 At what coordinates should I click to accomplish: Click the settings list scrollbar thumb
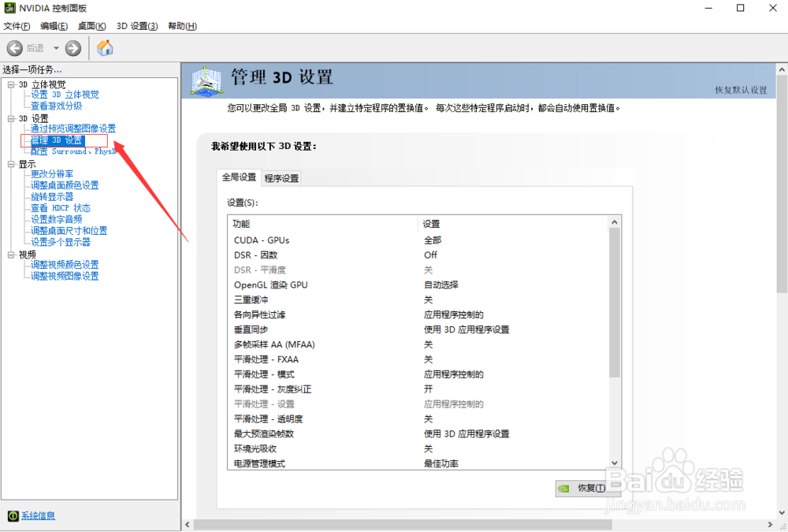coord(615,303)
